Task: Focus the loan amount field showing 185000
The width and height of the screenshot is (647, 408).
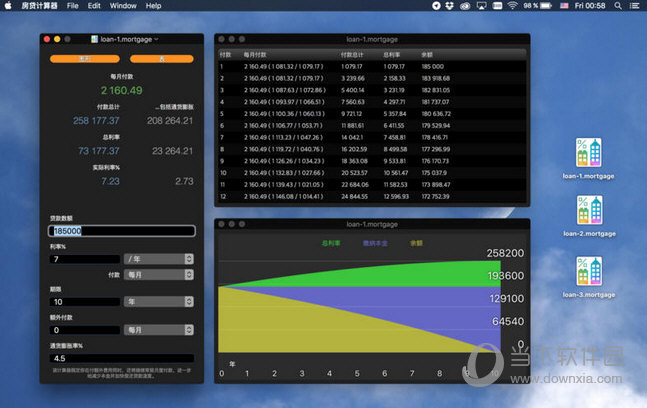Action: (x=122, y=231)
